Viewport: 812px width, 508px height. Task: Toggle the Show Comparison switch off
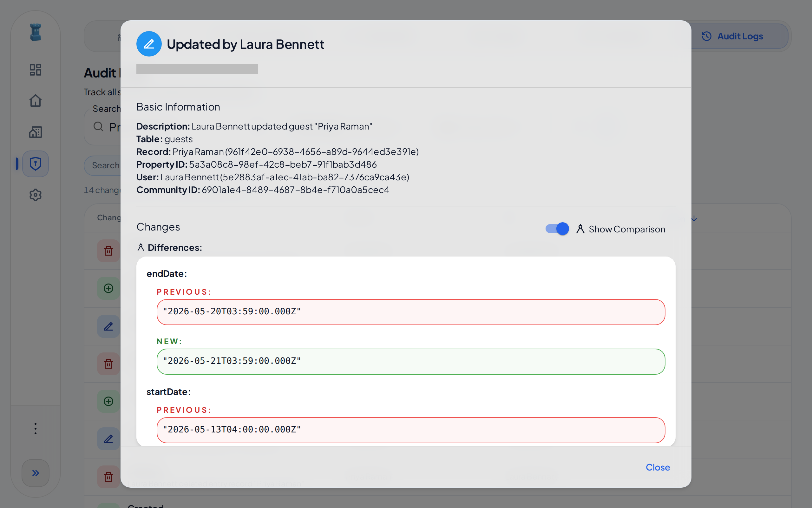(x=557, y=229)
